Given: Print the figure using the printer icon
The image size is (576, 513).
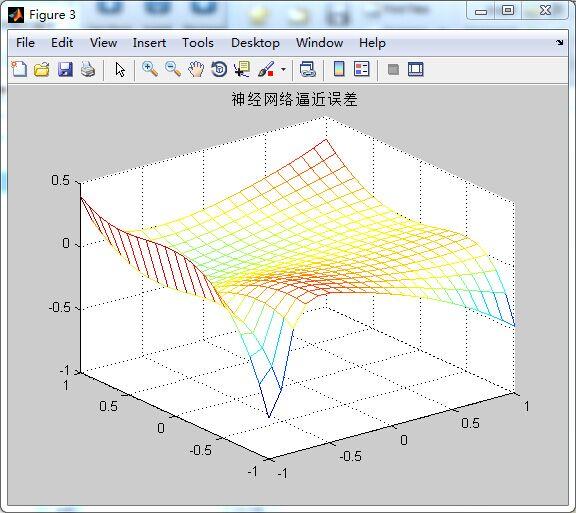Looking at the screenshot, I should click(88, 69).
